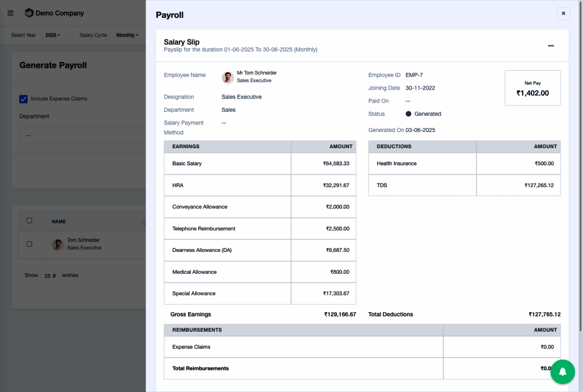The height and width of the screenshot is (392, 583).
Task: Open the green notification bell
Action: pyautogui.click(x=562, y=372)
